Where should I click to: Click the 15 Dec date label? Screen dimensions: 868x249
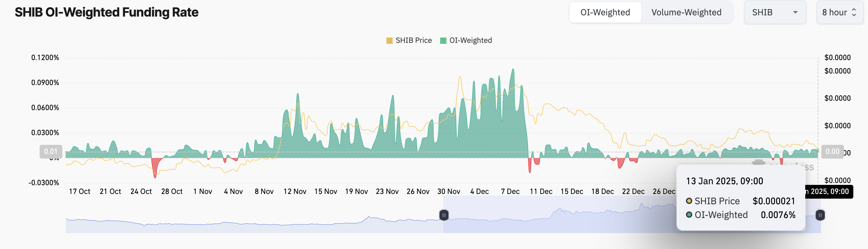(572, 192)
